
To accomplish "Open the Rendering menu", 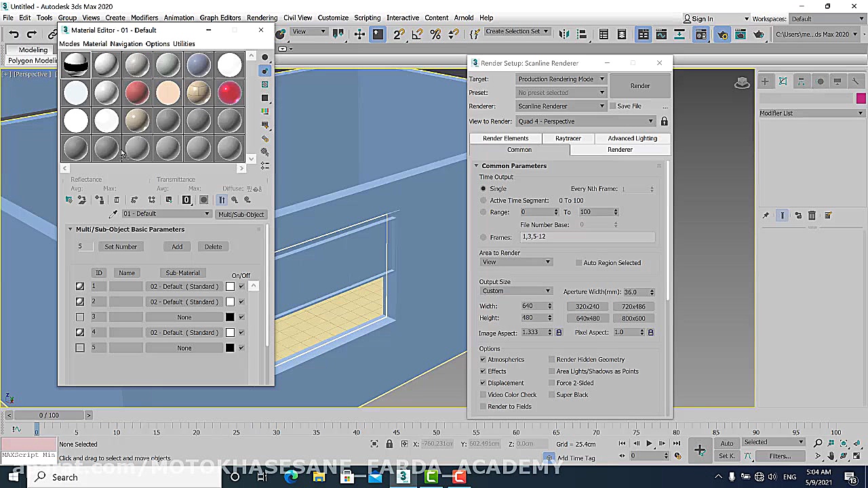I will (x=262, y=18).
